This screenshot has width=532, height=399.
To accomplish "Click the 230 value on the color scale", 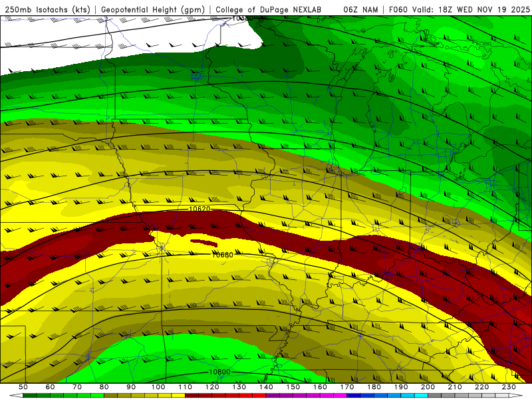I will [509, 387].
